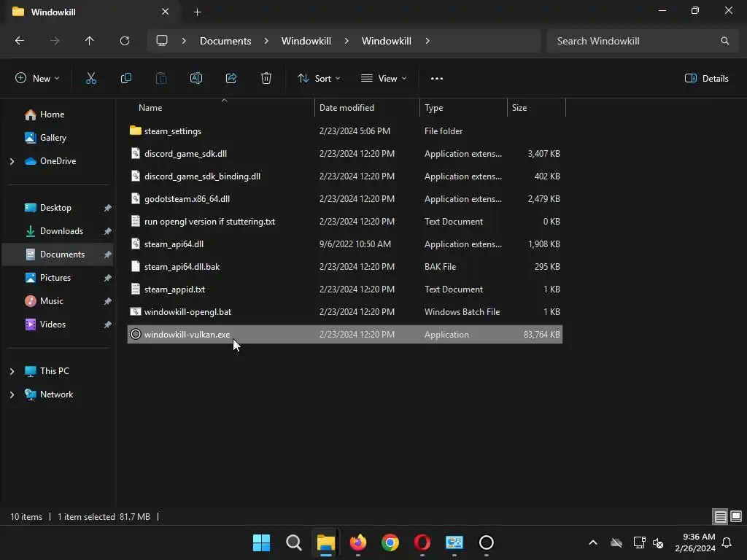Open Opera browser from the taskbar

point(422,542)
